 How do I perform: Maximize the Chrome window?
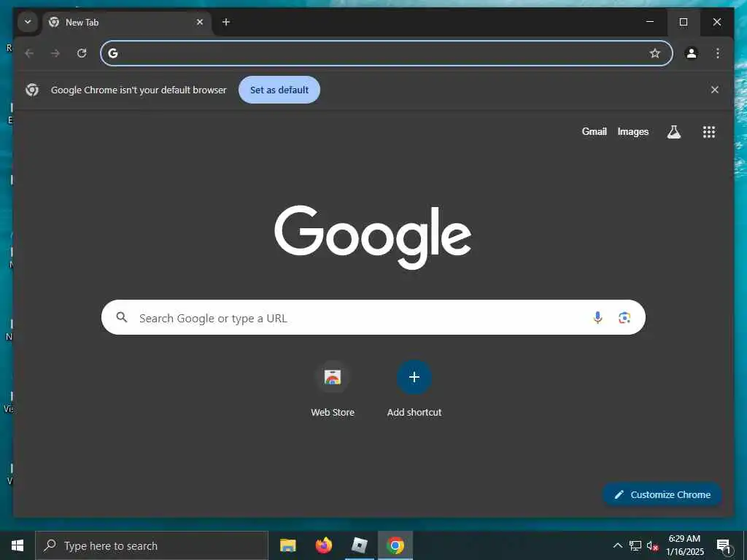pyautogui.click(x=683, y=22)
